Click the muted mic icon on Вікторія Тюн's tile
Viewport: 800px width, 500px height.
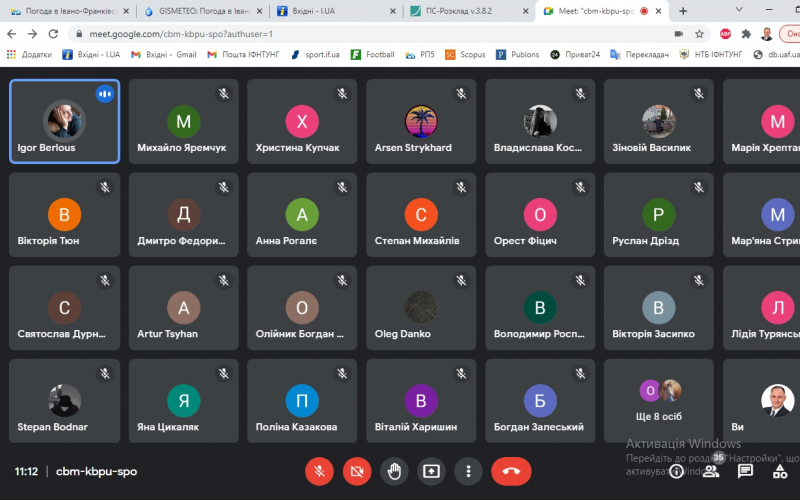105,187
